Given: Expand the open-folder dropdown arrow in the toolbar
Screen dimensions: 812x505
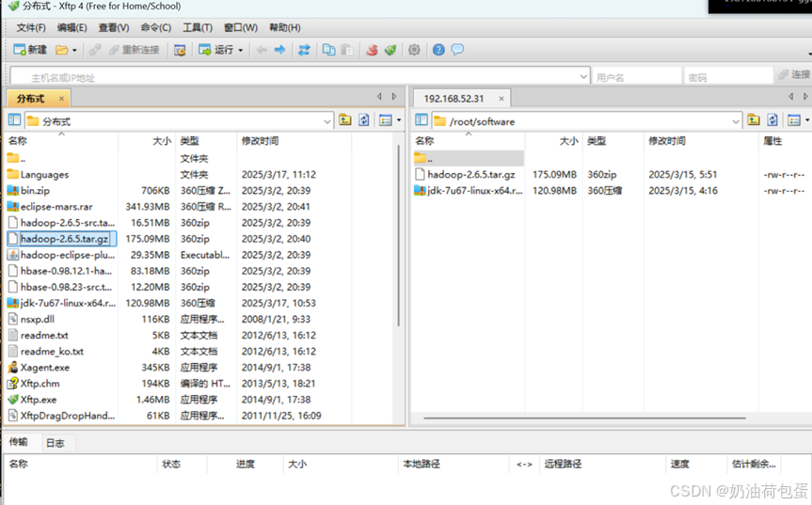Looking at the screenshot, I should pyautogui.click(x=74, y=50).
